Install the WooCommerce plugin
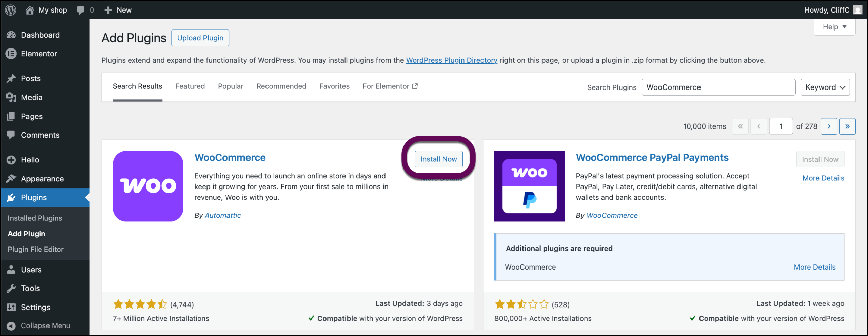The image size is (868, 336). [x=438, y=159]
